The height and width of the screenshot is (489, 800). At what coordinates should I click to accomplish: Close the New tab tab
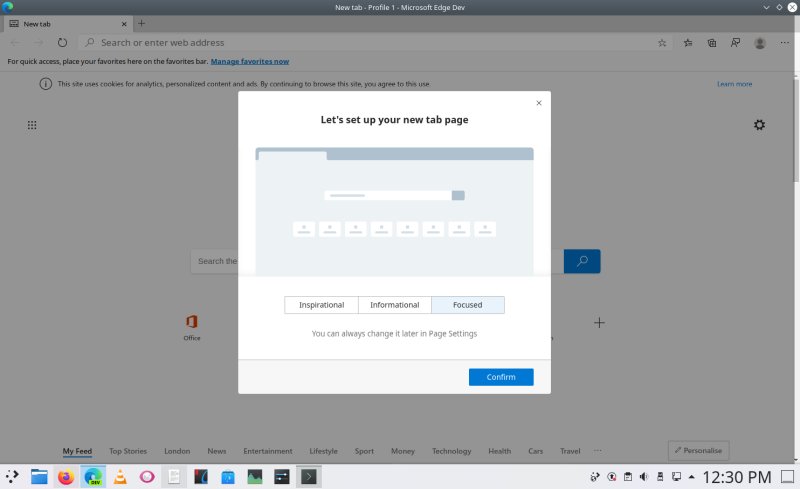pyautogui.click(x=123, y=24)
